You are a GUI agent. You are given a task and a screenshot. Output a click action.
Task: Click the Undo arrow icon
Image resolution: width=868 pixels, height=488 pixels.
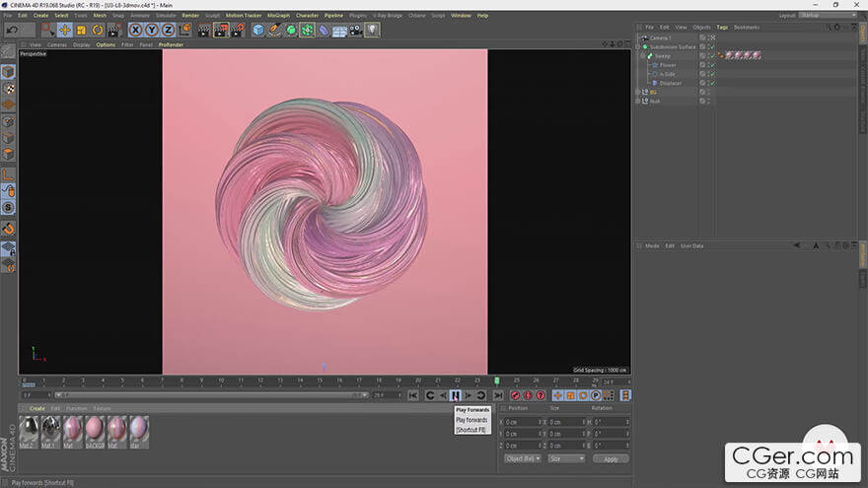(13, 30)
